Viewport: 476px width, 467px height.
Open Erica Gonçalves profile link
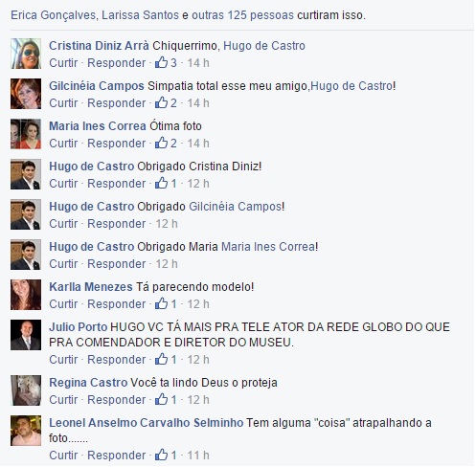54,15
